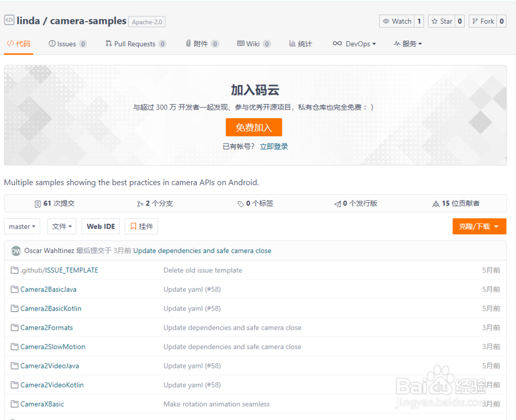Click the Camera2VideoKotlin folder icon
Viewport: 516px width, 420px height.
(x=14, y=385)
